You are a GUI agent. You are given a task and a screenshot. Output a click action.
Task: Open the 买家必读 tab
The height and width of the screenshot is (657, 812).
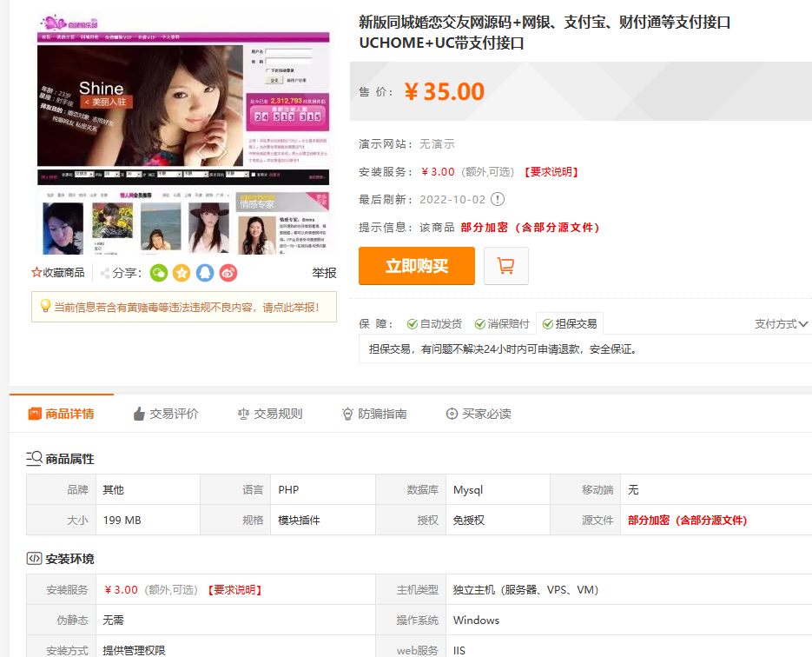click(x=479, y=414)
